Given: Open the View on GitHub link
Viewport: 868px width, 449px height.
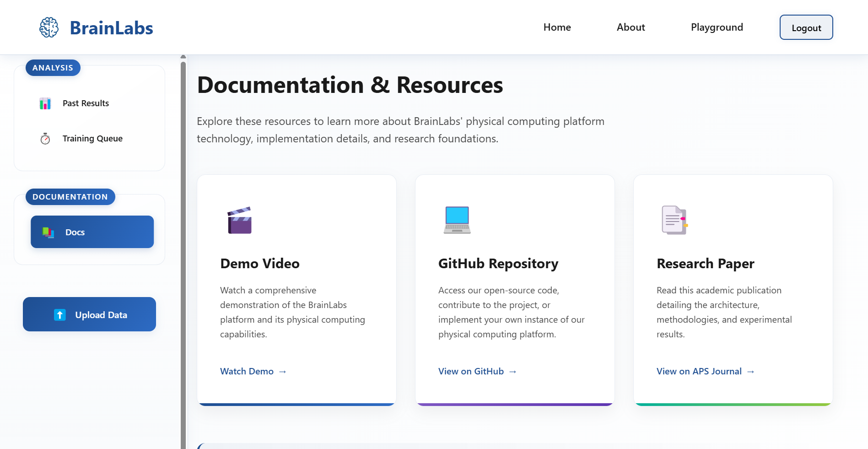Looking at the screenshot, I should [x=477, y=371].
